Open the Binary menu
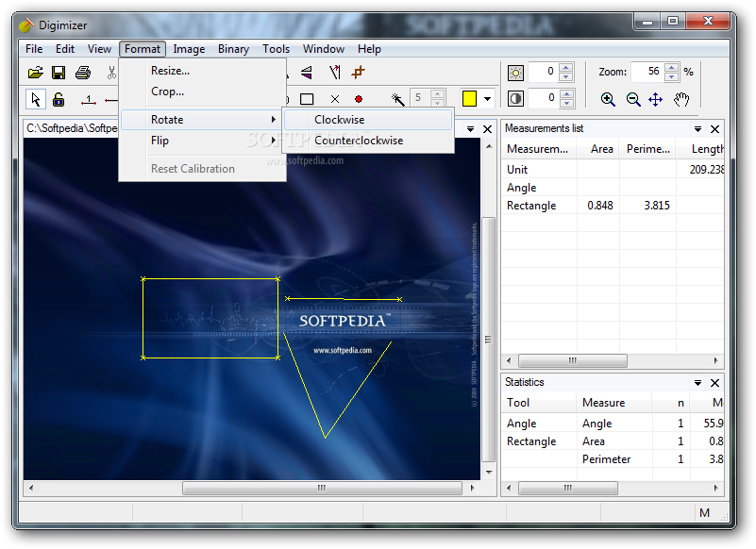The width and height of the screenshot is (756, 549). (233, 49)
